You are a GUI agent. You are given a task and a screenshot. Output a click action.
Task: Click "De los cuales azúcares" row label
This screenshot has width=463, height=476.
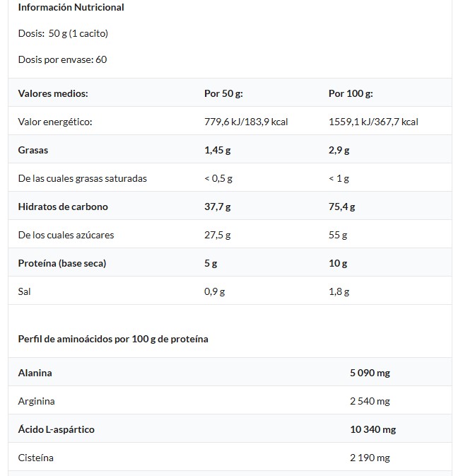pos(66,235)
